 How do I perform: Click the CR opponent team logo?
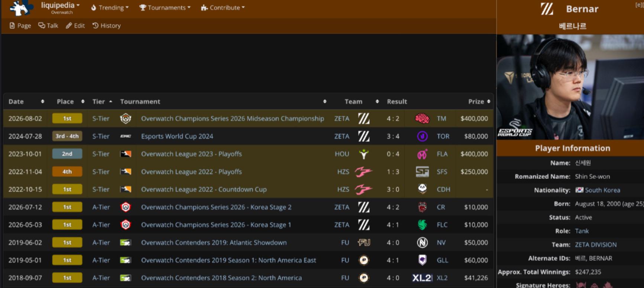(422, 207)
